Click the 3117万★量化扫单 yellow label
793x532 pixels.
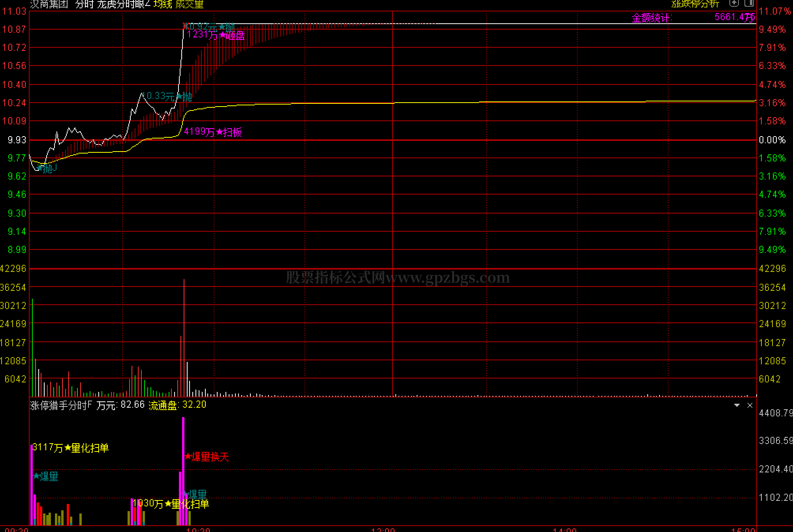coord(70,448)
